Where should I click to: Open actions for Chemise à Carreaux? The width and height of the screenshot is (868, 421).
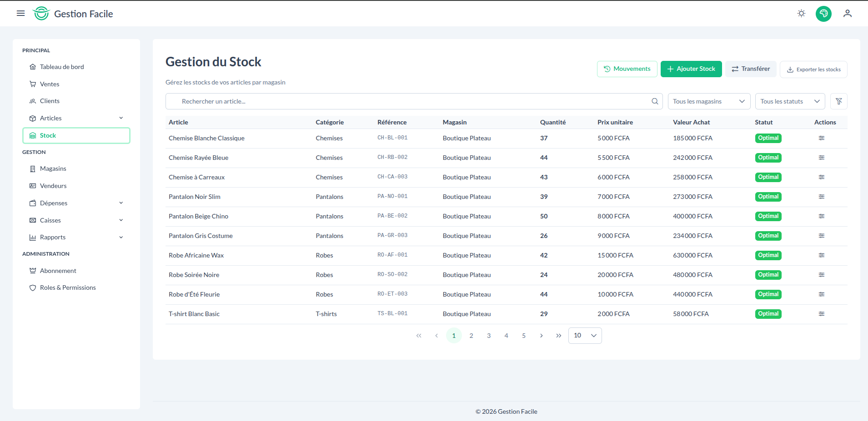tap(821, 177)
